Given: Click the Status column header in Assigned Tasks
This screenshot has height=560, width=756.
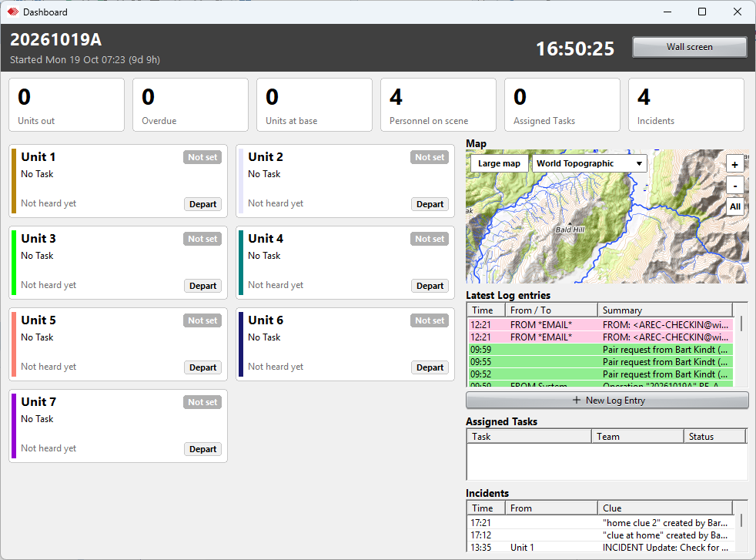Looking at the screenshot, I should coord(715,437).
